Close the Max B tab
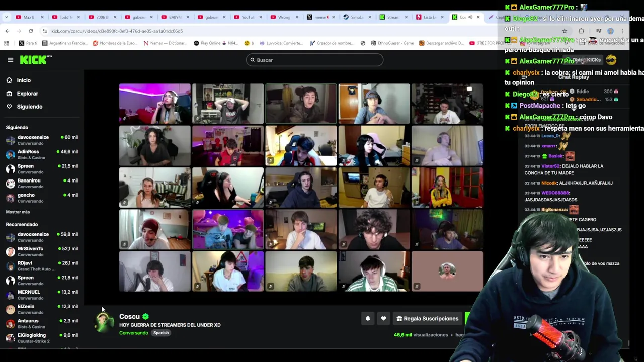 42,17
